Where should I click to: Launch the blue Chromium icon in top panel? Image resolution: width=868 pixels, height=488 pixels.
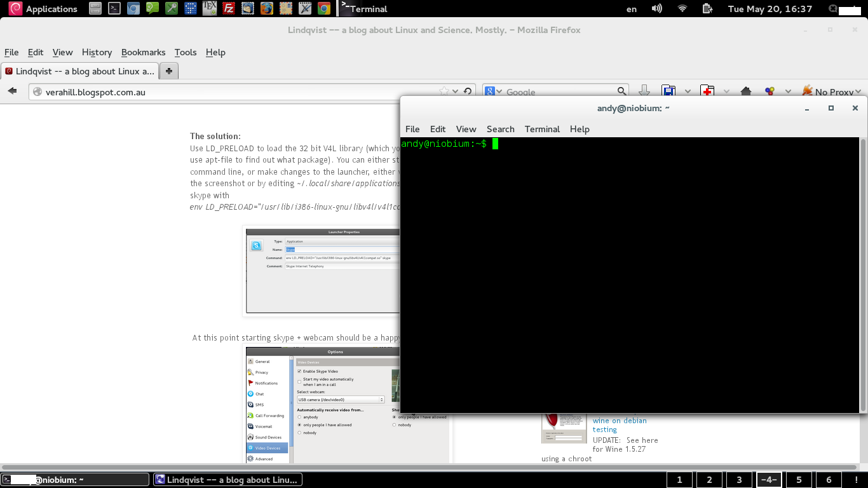tap(133, 9)
